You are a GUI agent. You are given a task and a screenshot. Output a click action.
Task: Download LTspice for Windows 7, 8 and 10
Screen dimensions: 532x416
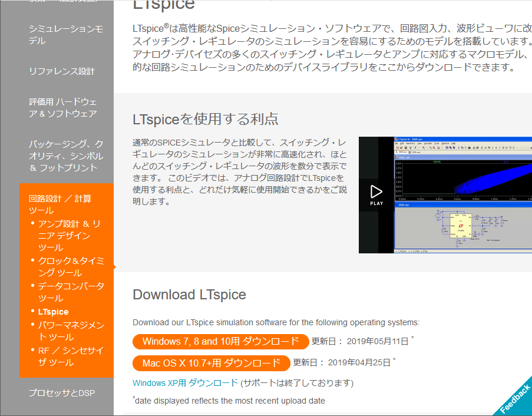tap(220, 341)
